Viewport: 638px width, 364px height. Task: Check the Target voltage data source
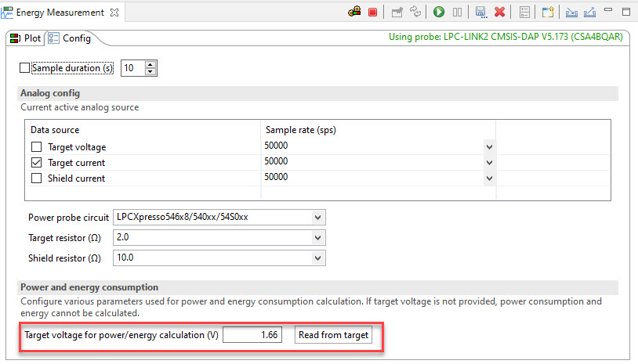click(x=36, y=147)
